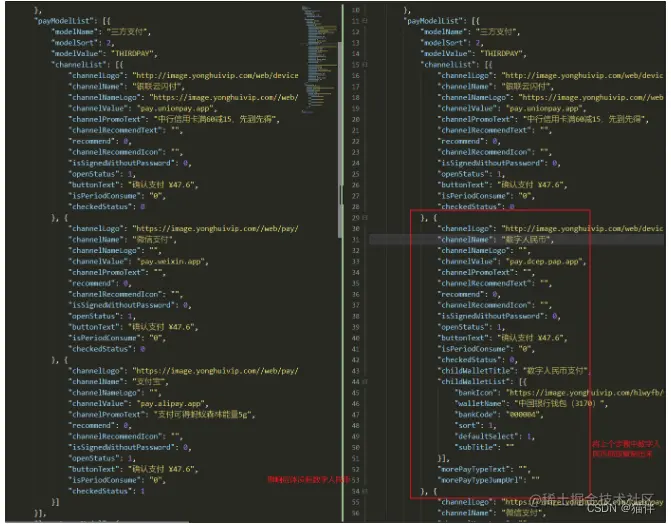Select line number 52 in right gutter
This screenshot has height=524, width=671.
[x=356, y=469]
